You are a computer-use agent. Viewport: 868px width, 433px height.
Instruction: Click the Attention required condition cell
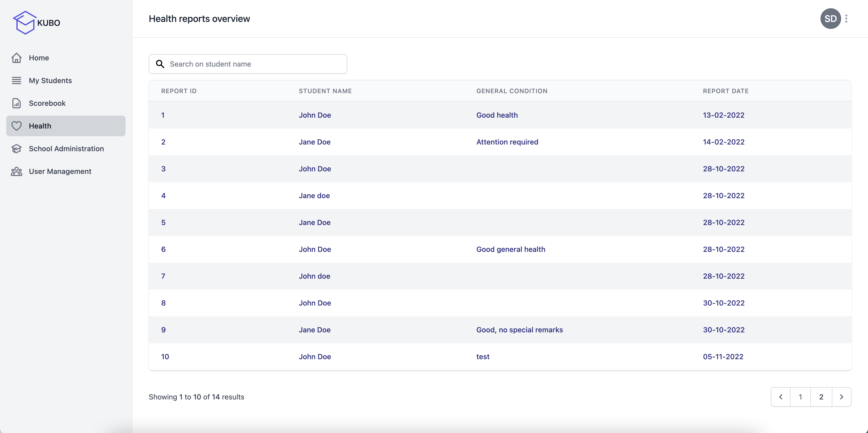coord(507,142)
